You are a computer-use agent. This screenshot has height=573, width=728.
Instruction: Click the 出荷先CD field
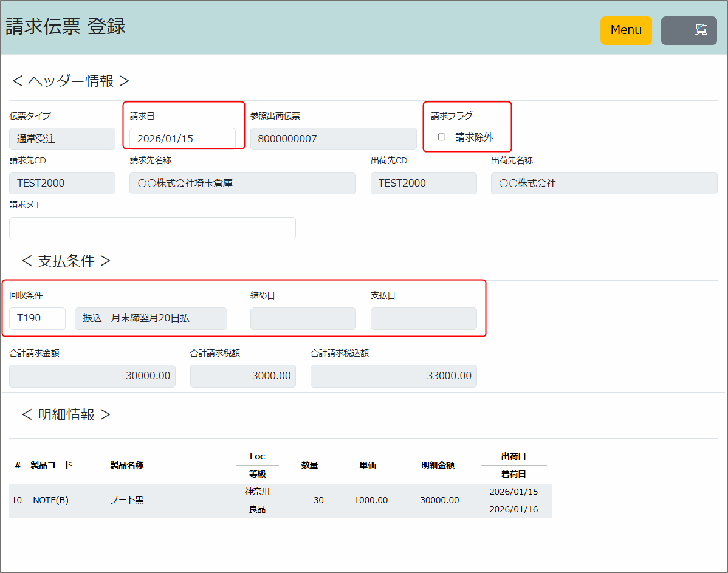tap(424, 183)
